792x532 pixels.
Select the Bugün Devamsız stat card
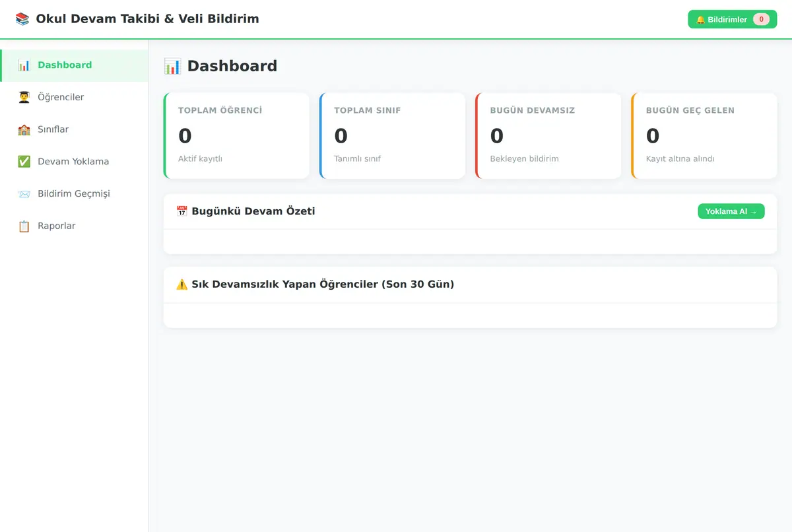point(548,136)
